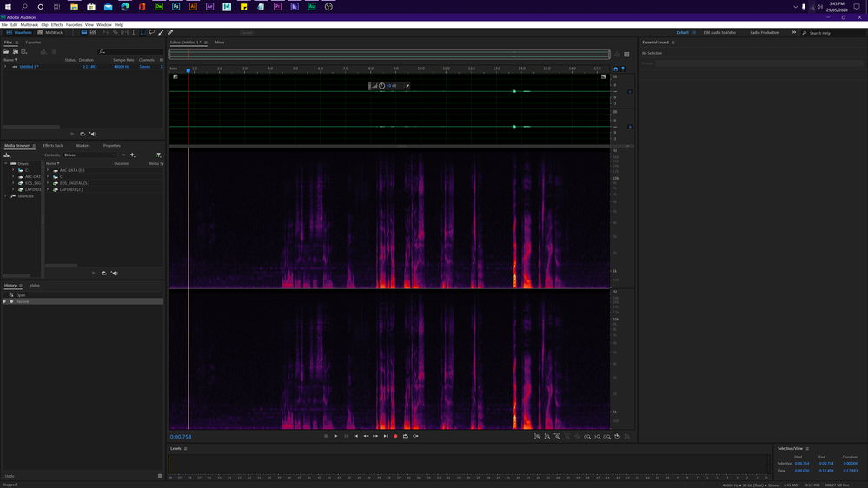The width and height of the screenshot is (868, 488).
Task: Click Move Playhead to Next button
Action: coord(386,436)
